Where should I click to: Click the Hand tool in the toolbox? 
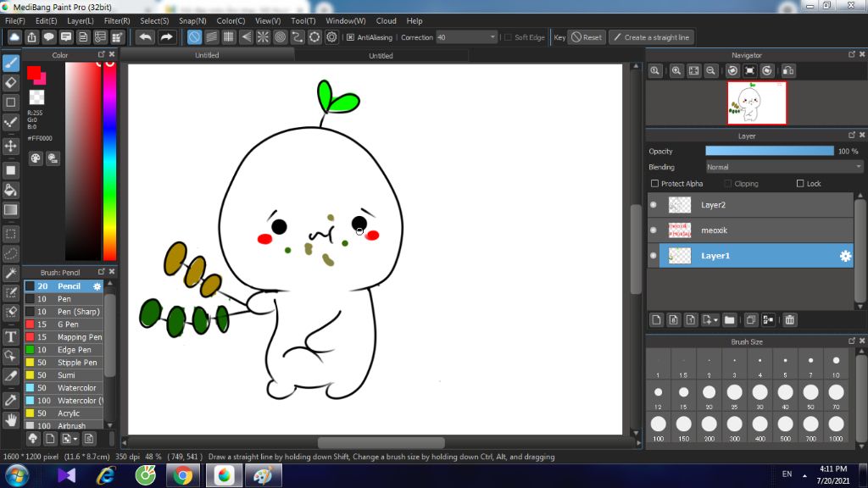(11, 419)
